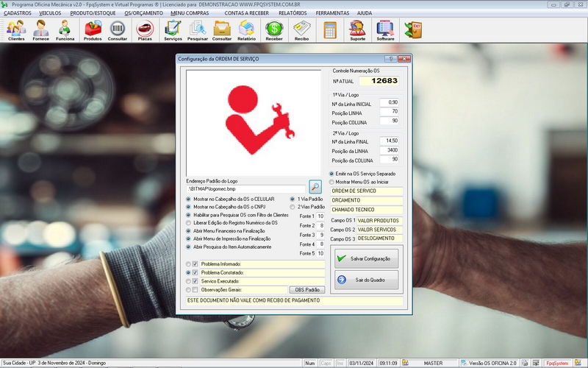588x368 pixels.
Task: Uncheck the Problema Informado checkbox
Action: click(x=196, y=263)
